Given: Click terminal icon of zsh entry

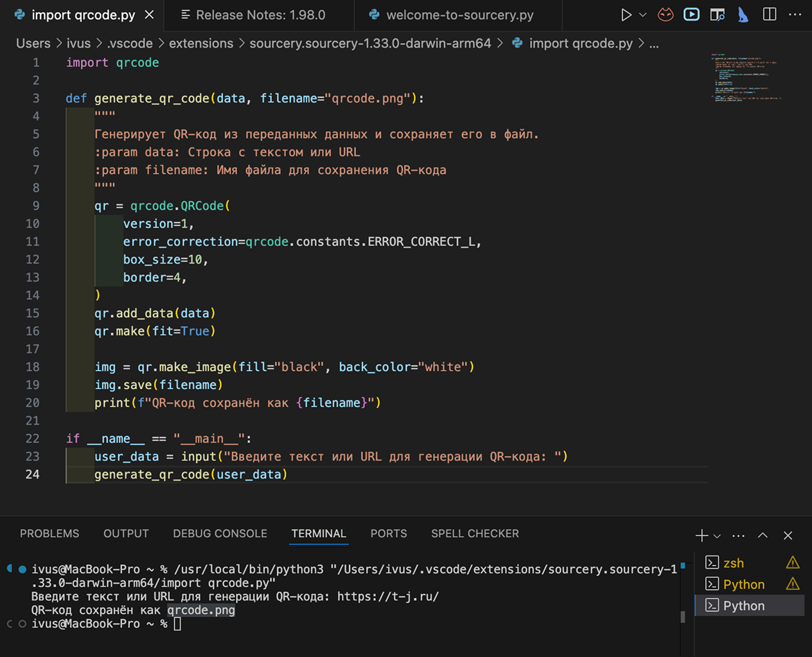Looking at the screenshot, I should pos(712,562).
